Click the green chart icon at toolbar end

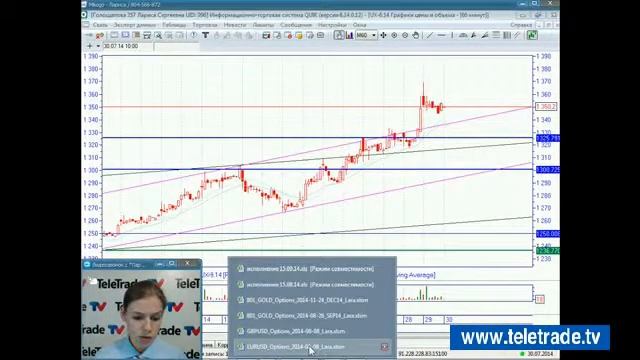(x=531, y=36)
